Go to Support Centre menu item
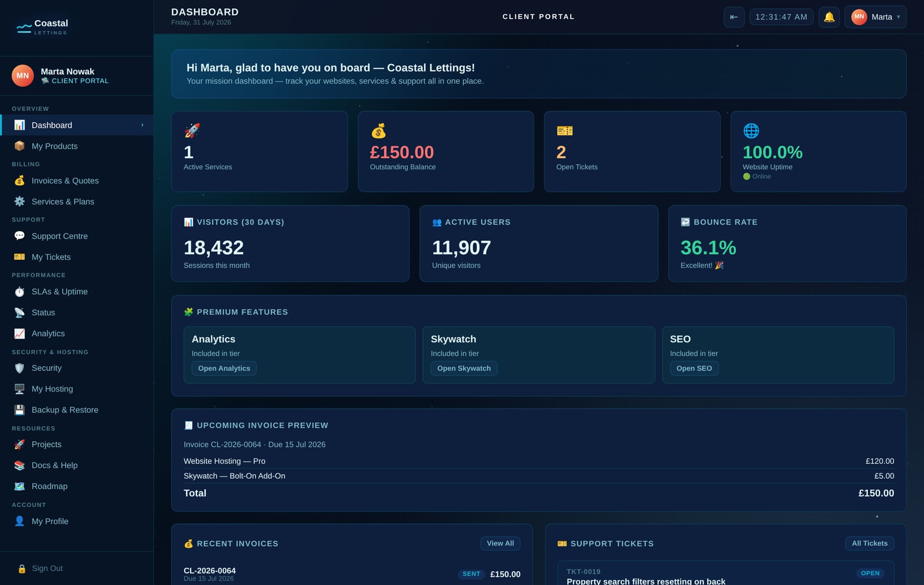Viewport: 924px width, 585px height. [x=77, y=236]
